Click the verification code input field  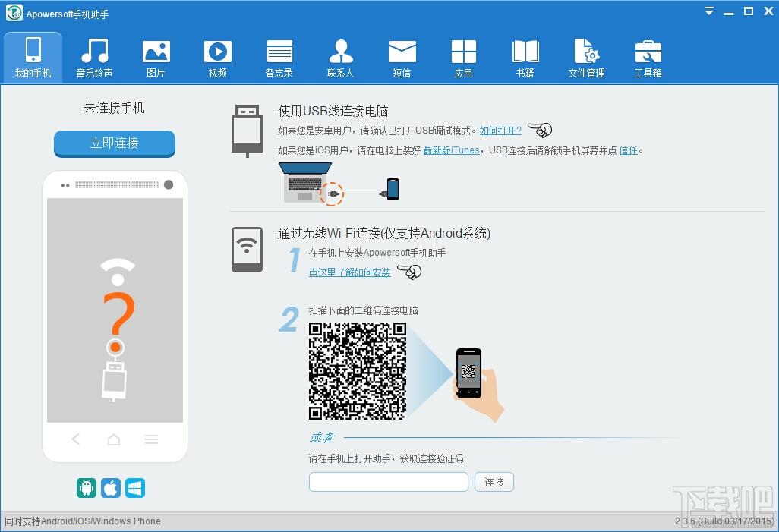[x=389, y=482]
